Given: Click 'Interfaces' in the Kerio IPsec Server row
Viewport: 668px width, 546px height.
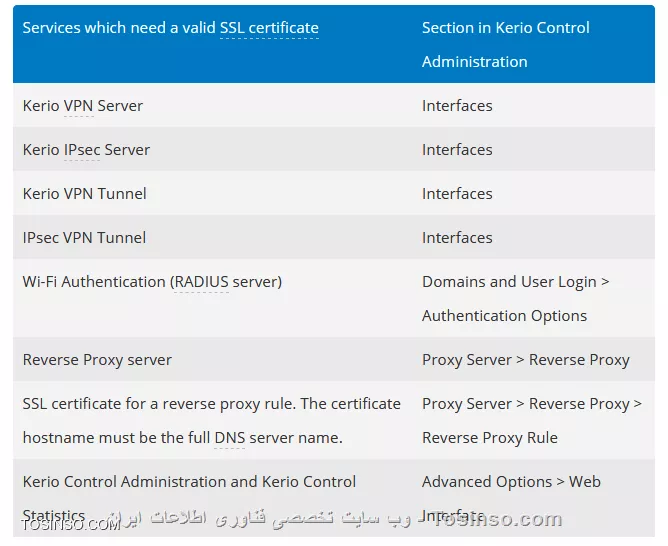Looking at the screenshot, I should coord(457,150).
